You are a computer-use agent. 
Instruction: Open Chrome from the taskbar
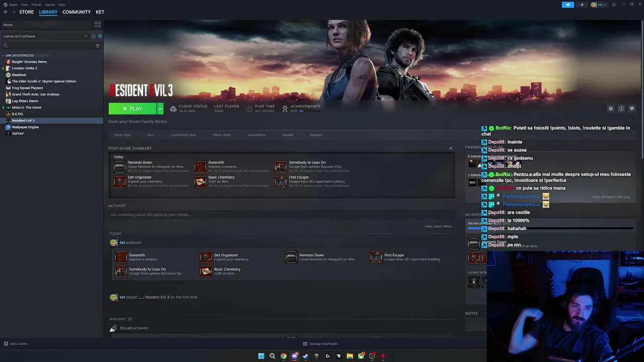click(283, 356)
